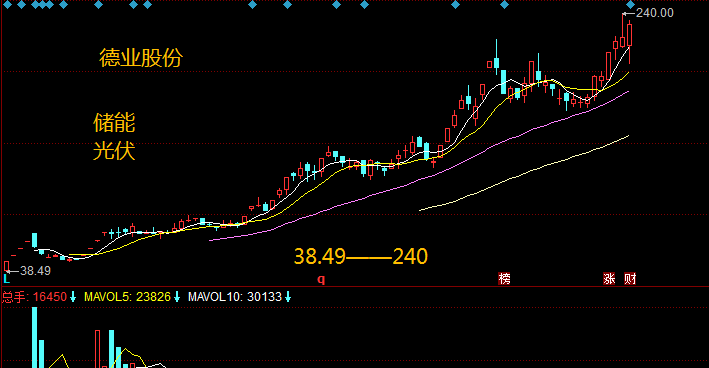Viewport: 709px width, 368px height.
Task: Click the 涨 marker icon below chart
Action: pyautogui.click(x=609, y=278)
